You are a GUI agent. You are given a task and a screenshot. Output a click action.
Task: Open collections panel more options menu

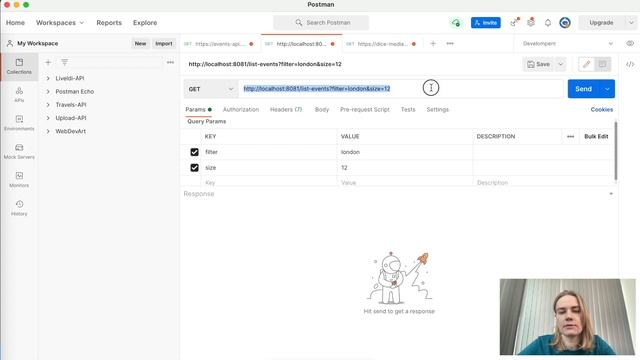coord(170,62)
